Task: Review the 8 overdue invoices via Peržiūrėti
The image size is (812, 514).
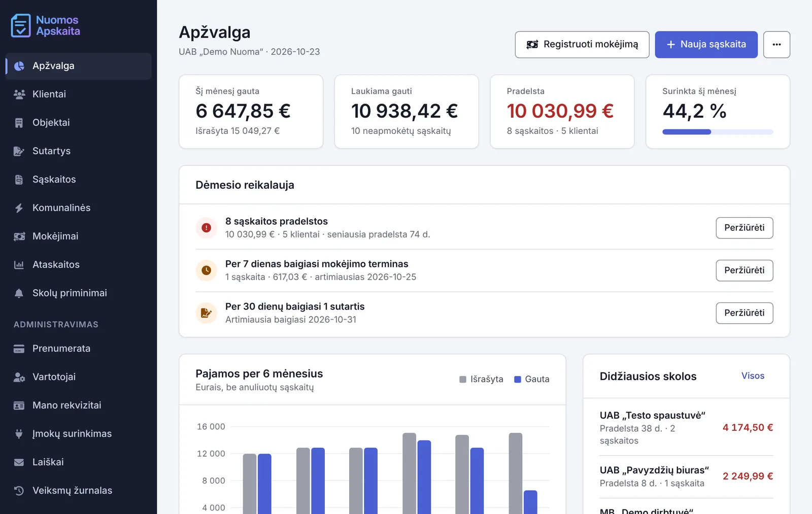Action: (x=745, y=228)
